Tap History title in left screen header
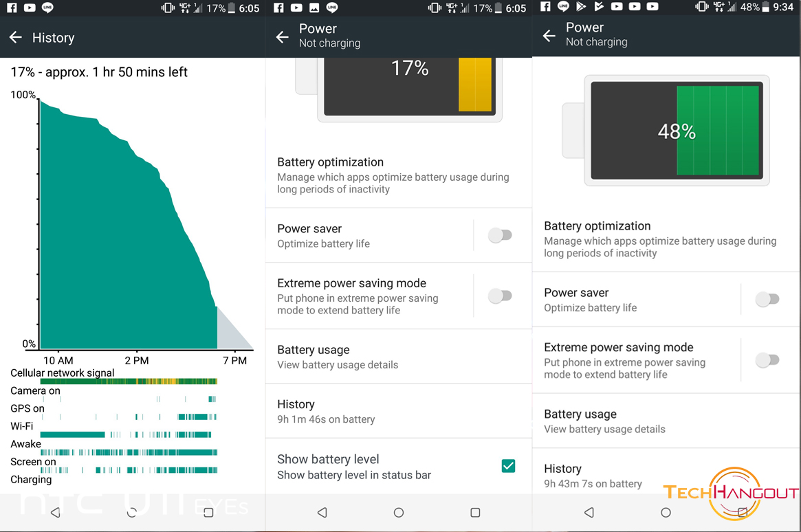The height and width of the screenshot is (532, 801). 53,37
